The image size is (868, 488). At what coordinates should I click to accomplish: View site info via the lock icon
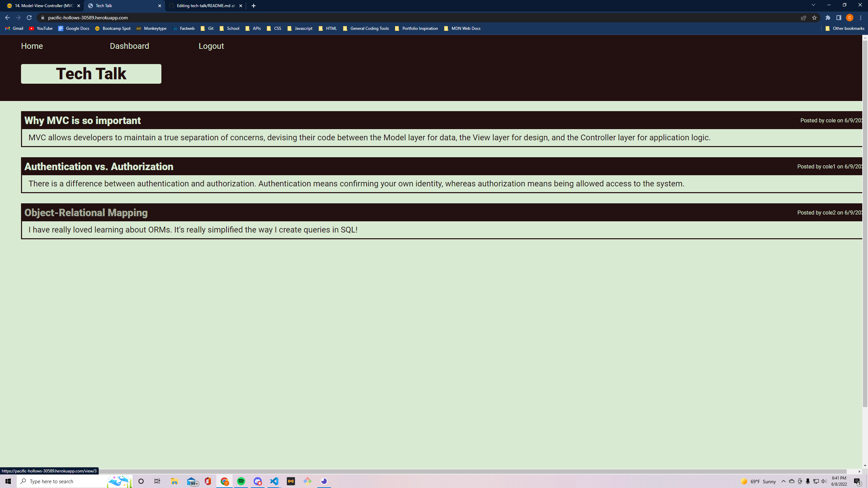coord(43,18)
